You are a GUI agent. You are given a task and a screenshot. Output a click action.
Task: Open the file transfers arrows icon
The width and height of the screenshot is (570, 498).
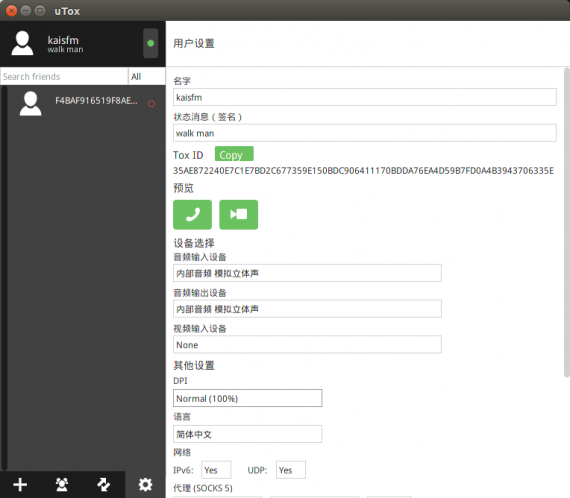coord(104,485)
